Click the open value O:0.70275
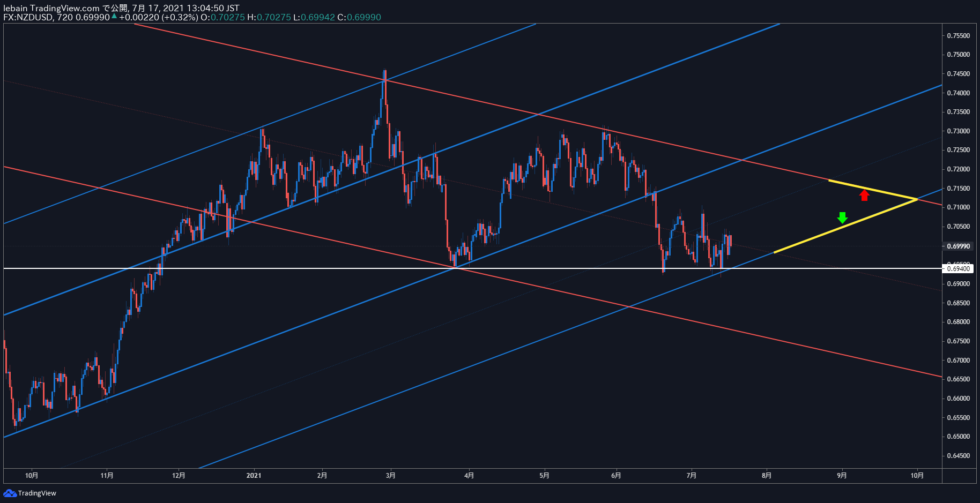 (x=222, y=17)
